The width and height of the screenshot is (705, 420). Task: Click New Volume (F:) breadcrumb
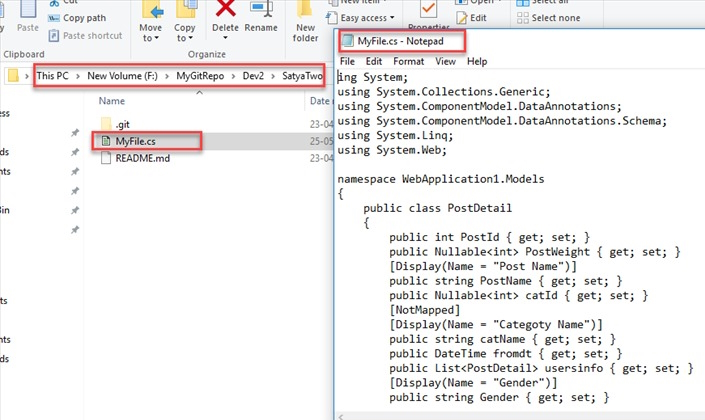(122, 76)
